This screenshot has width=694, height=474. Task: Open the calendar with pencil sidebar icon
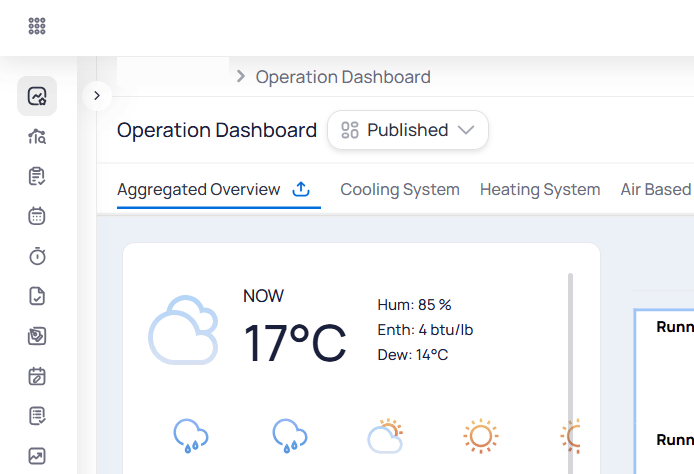(37, 376)
